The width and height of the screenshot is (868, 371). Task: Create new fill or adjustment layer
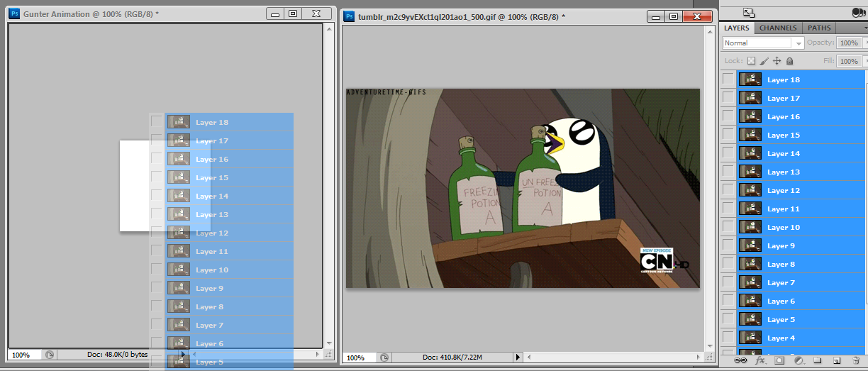point(798,360)
